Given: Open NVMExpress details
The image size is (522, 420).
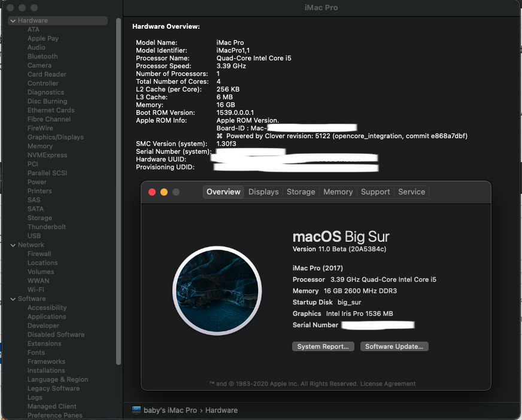Looking at the screenshot, I should tap(47, 155).
